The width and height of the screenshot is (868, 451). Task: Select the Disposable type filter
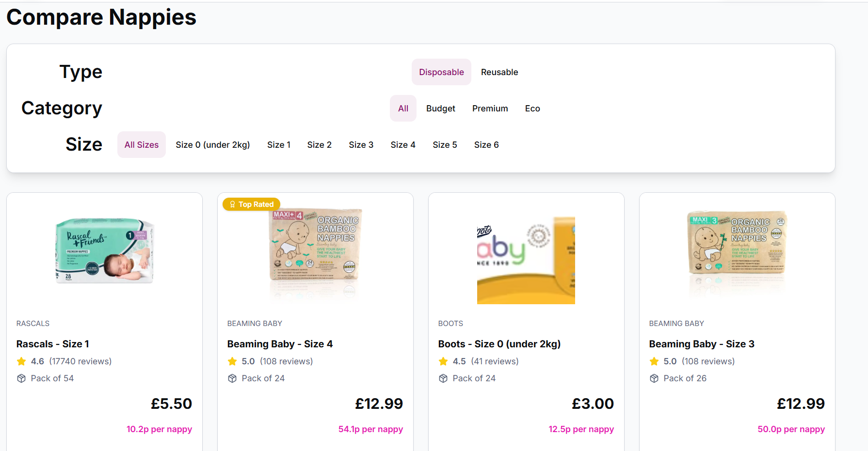(441, 72)
